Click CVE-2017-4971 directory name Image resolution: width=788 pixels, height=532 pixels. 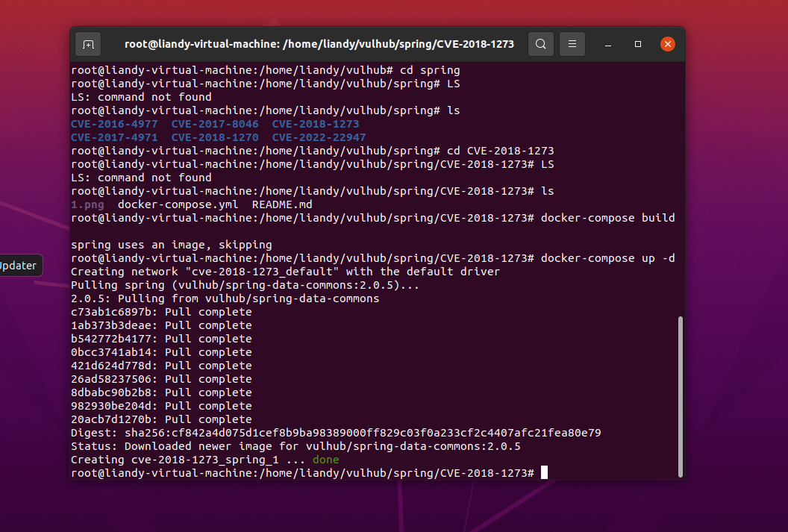(114, 137)
